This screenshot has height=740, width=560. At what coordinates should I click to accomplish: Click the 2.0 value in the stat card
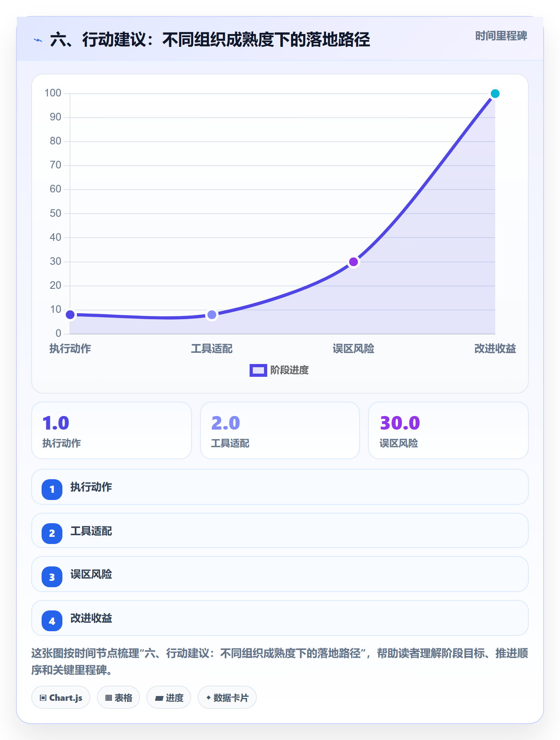pyautogui.click(x=226, y=423)
